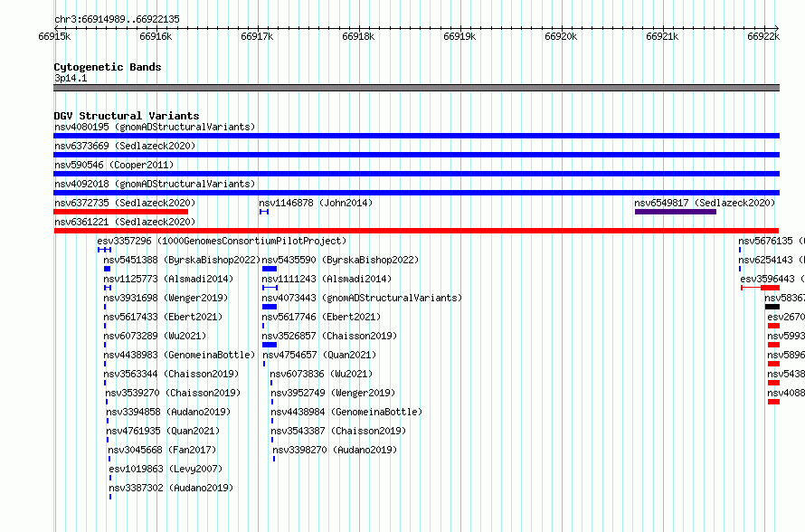Screen dimensions: 805x532
Task: Select the red esv3596443 variant glyph
Action: [x=761, y=288]
